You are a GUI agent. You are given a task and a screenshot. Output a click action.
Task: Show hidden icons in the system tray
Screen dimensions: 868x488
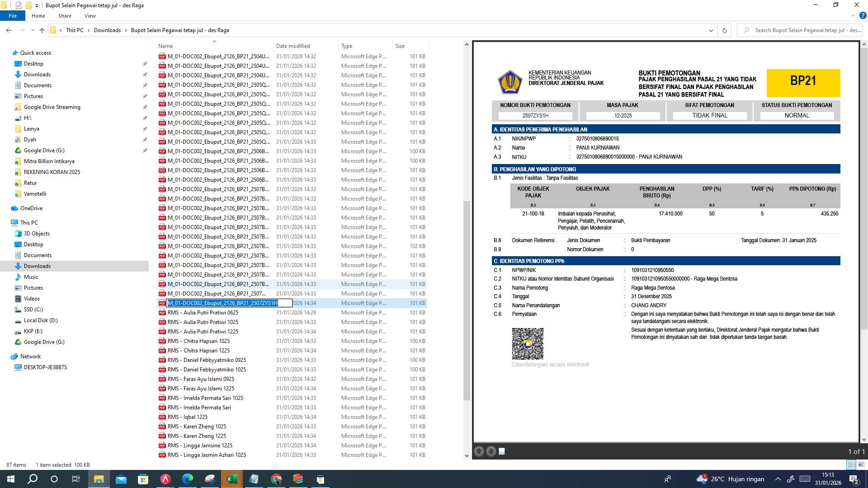coord(777,479)
